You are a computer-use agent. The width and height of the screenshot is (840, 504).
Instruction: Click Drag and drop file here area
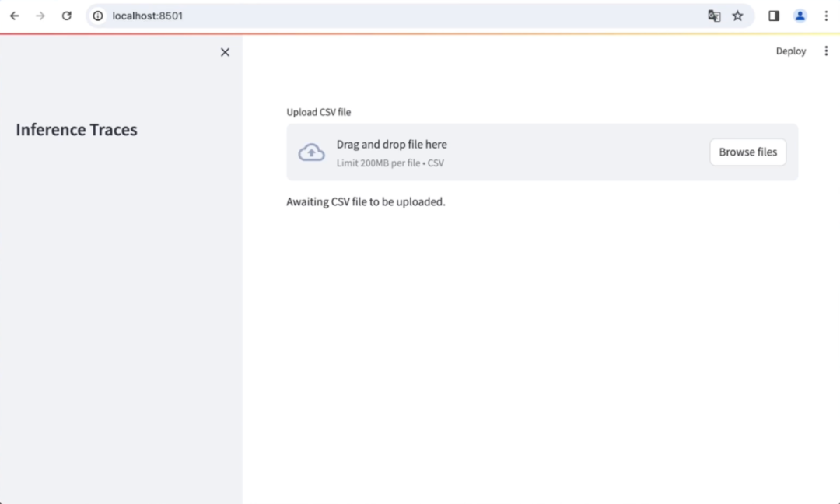542,152
